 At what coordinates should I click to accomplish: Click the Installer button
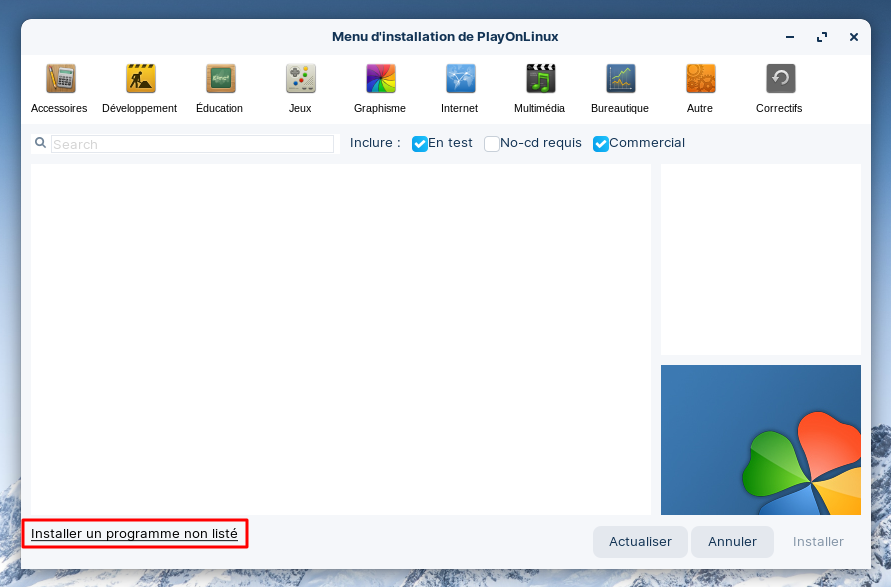[818, 542]
